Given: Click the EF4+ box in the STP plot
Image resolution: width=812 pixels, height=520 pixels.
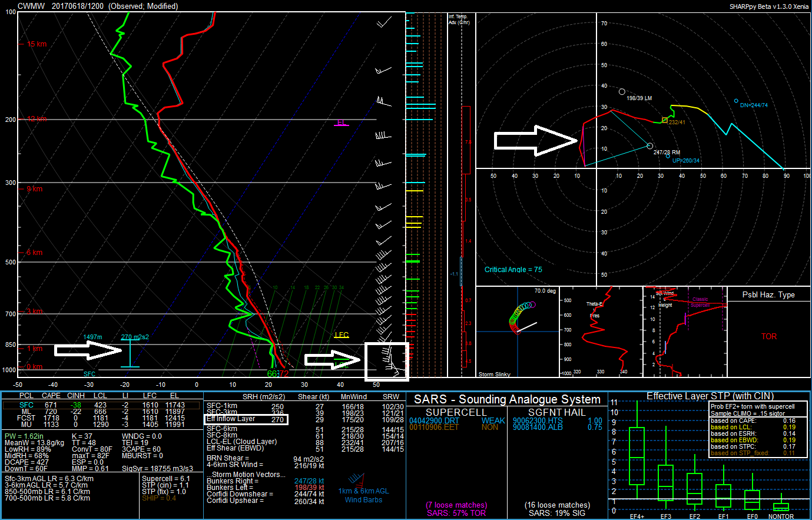Looking at the screenshot, I should point(637,456).
